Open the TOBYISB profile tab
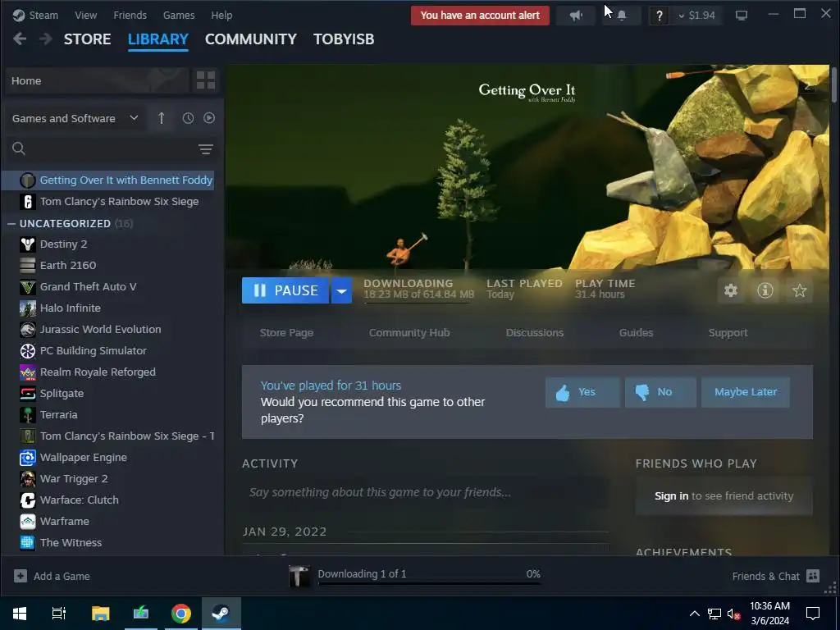Screen dimensions: 840x630 pos(344,39)
